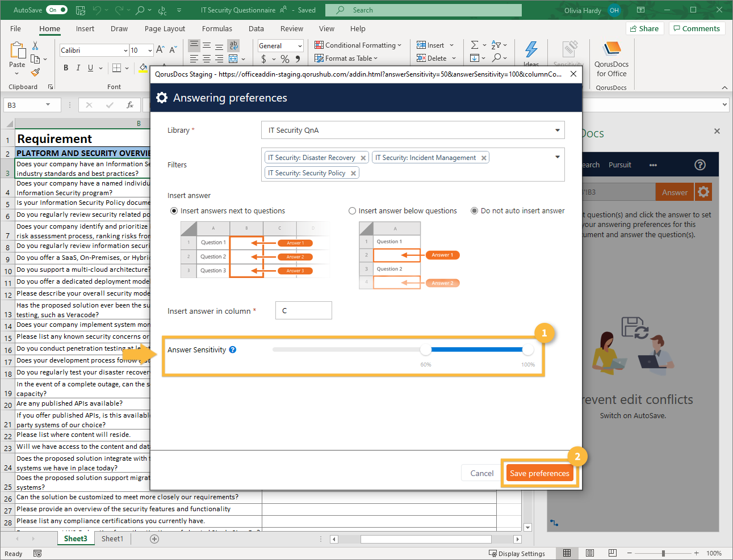Click the top Search box

(x=424, y=10)
